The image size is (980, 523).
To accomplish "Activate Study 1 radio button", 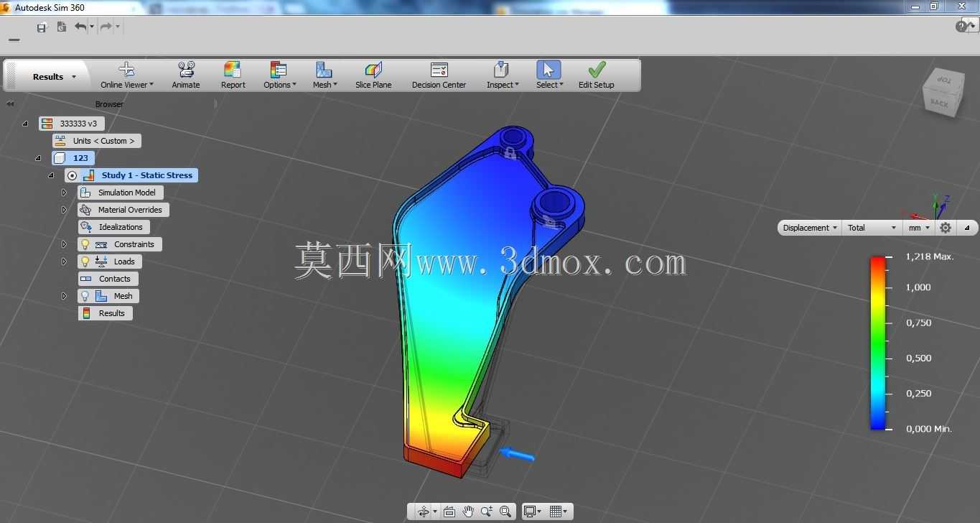I will coord(72,175).
